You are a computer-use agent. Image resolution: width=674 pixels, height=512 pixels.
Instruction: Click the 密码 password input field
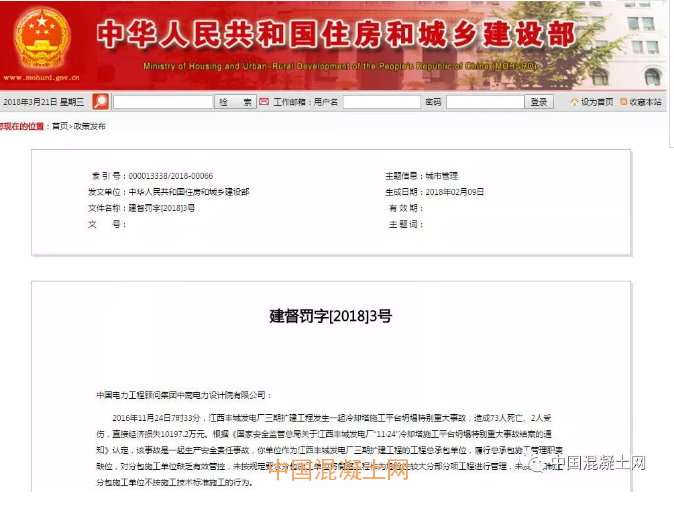click(x=484, y=102)
